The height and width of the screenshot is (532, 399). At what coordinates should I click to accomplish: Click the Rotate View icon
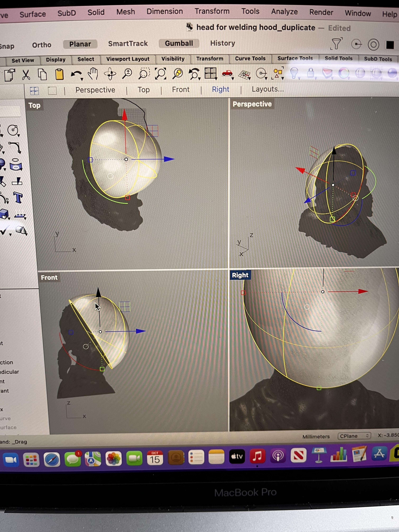click(110, 74)
